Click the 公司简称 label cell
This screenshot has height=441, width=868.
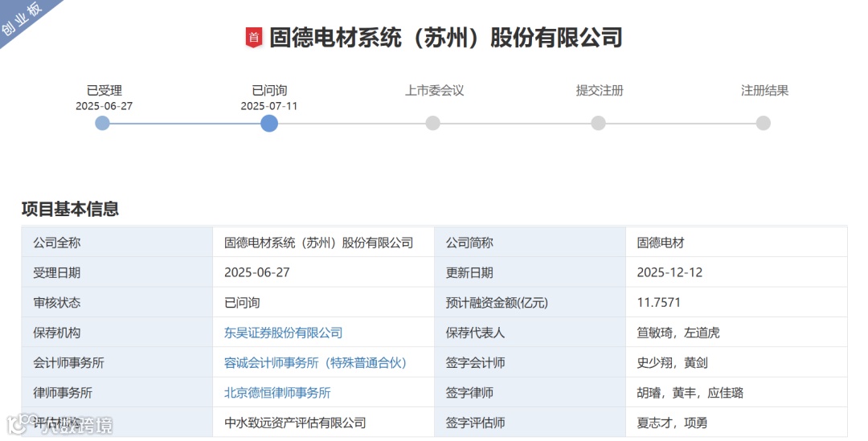pos(530,243)
